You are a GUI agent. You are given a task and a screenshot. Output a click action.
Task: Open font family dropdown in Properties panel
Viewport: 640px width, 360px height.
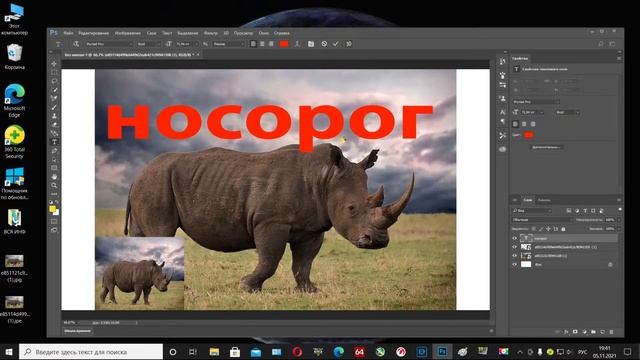(536, 102)
